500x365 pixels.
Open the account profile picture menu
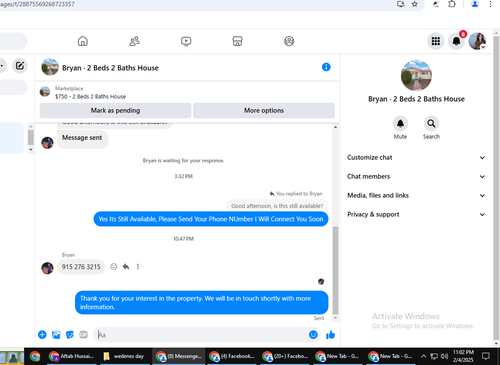coord(477,41)
